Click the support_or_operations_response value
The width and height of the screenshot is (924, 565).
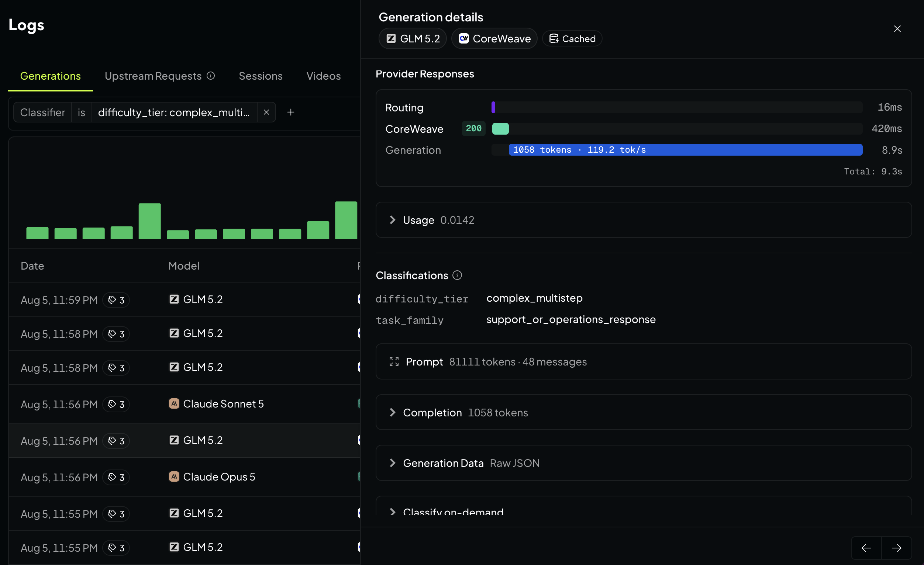[x=571, y=320]
